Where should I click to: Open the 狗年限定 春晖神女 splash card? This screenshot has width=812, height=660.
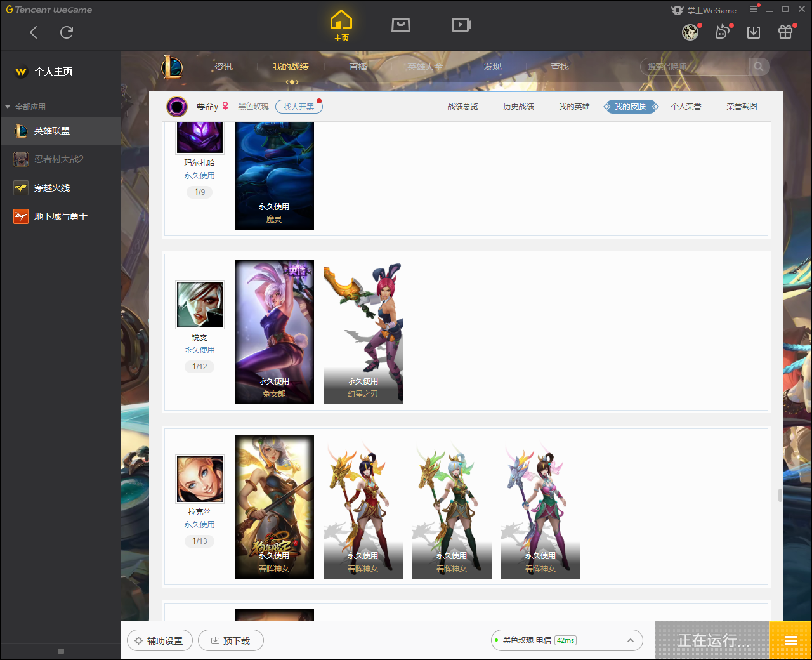(274, 506)
